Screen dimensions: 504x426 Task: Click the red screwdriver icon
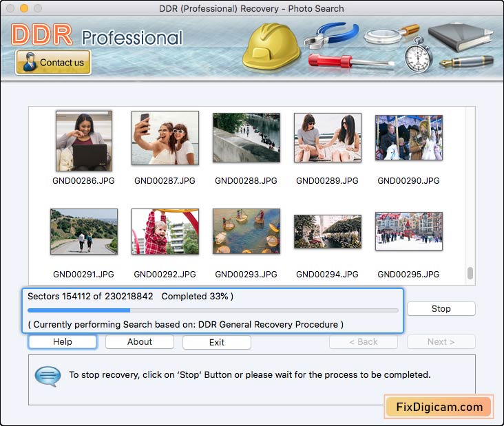pos(351,61)
